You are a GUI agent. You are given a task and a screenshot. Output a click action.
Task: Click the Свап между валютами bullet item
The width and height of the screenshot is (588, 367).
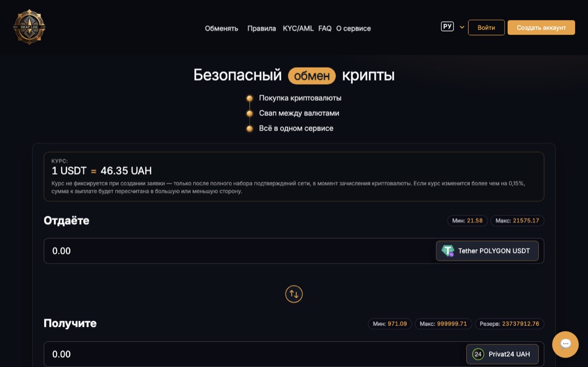(x=299, y=113)
